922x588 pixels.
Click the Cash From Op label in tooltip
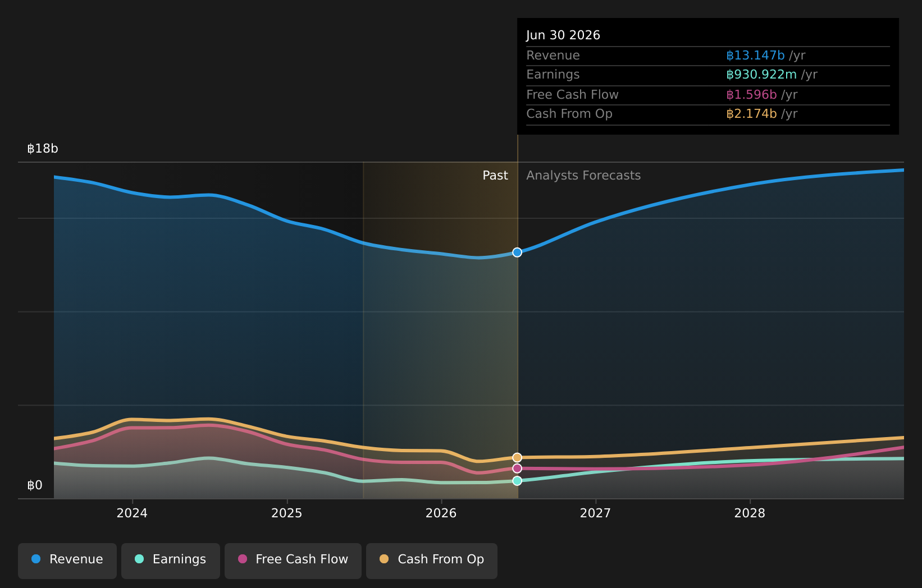(569, 114)
